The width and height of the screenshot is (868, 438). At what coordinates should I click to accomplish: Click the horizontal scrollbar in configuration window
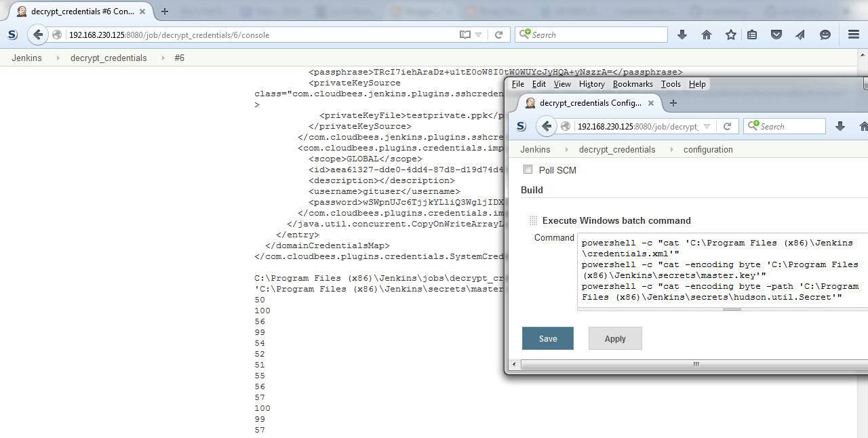click(x=695, y=364)
